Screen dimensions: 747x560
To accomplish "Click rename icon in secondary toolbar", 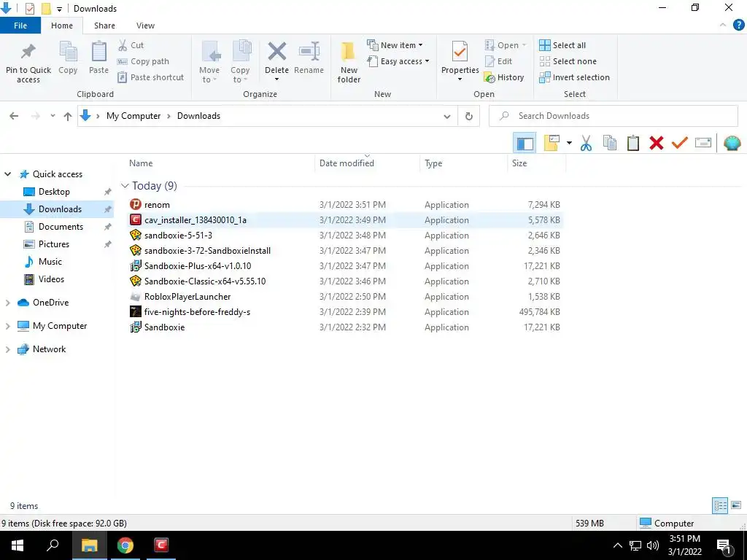I will [703, 143].
